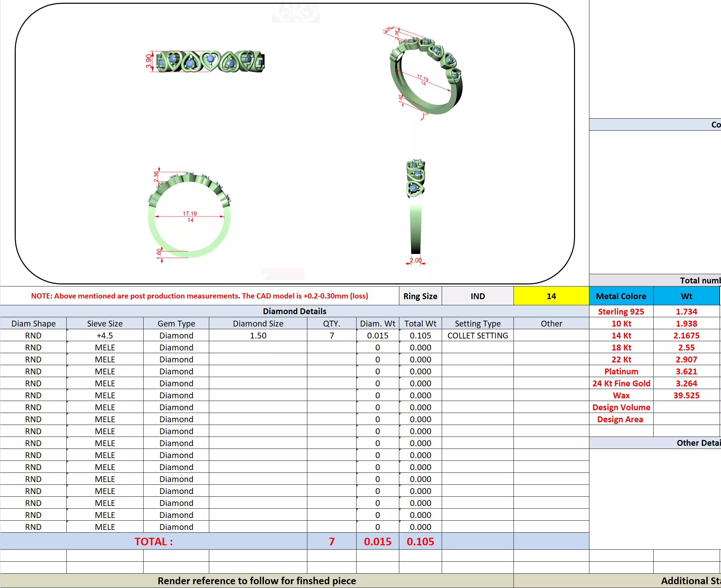Click the top-view ring render image
The height and width of the screenshot is (588, 721).
point(210,62)
